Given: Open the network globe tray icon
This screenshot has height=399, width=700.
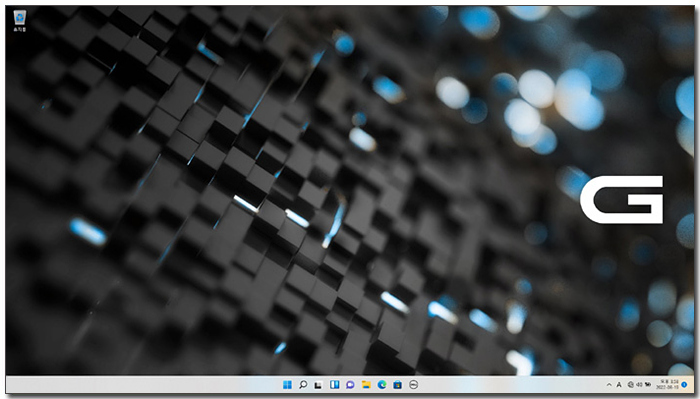Looking at the screenshot, I should 630,385.
